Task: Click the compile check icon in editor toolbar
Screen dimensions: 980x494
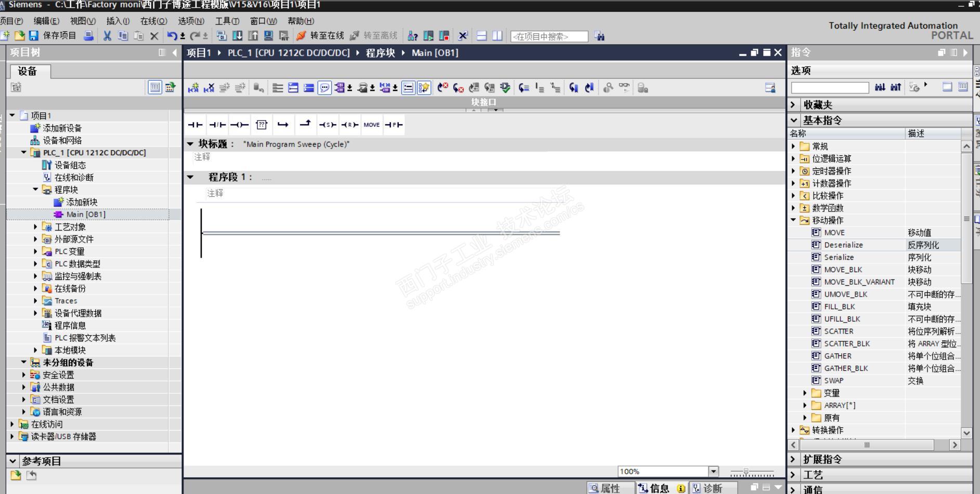Action: pos(505,88)
